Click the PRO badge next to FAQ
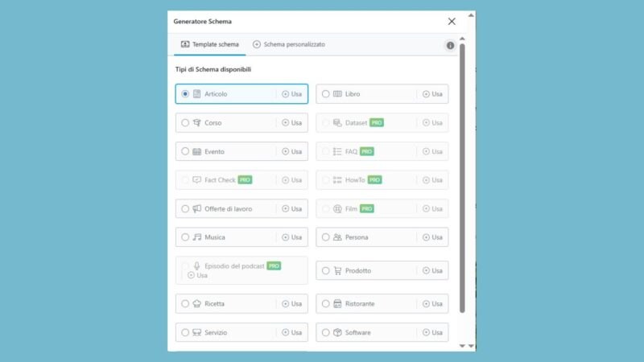Viewport: 644px width, 362px height. 367,151
